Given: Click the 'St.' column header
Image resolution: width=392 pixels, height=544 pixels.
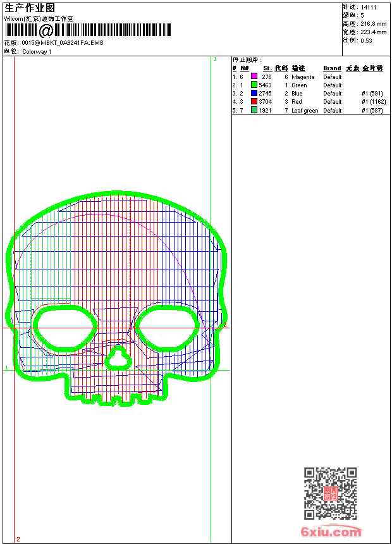Looking at the screenshot, I should pos(267,68).
